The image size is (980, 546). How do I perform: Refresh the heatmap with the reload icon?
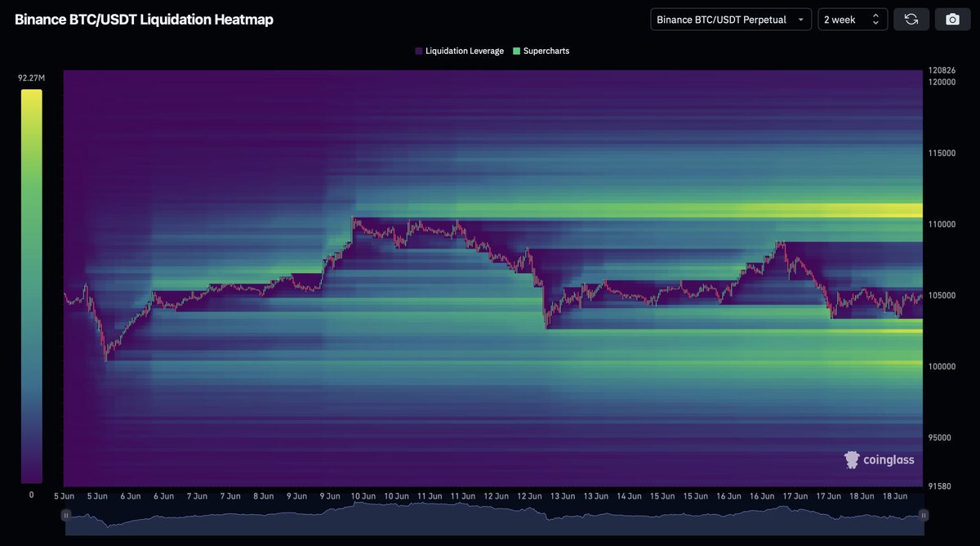pyautogui.click(x=911, y=19)
